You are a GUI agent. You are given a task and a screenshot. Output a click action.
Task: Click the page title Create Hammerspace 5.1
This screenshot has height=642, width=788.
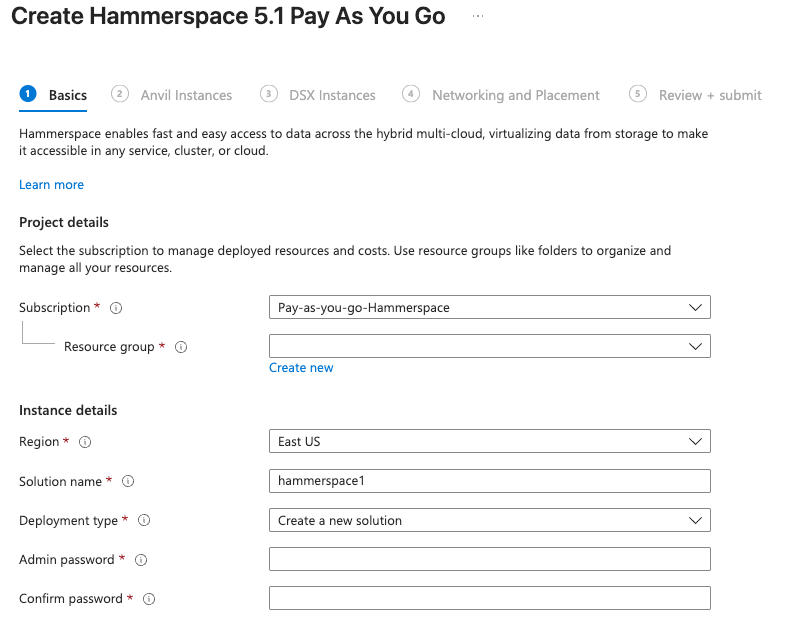point(228,16)
